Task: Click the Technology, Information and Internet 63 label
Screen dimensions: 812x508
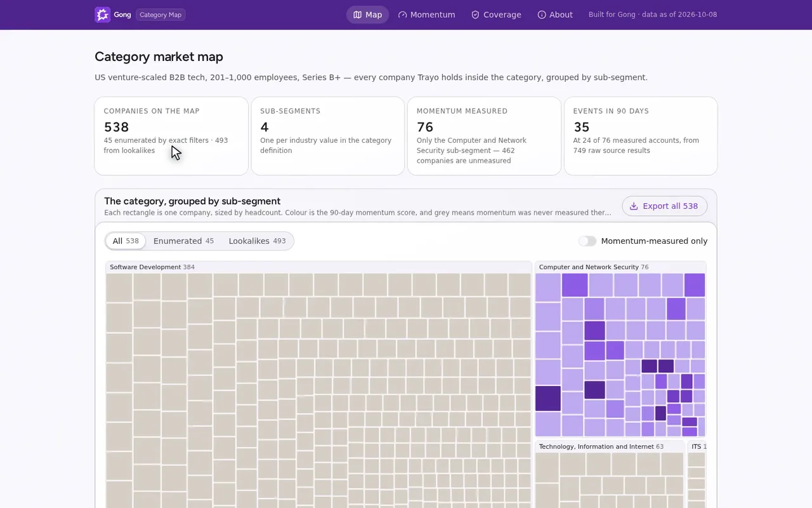Action: (x=601, y=447)
